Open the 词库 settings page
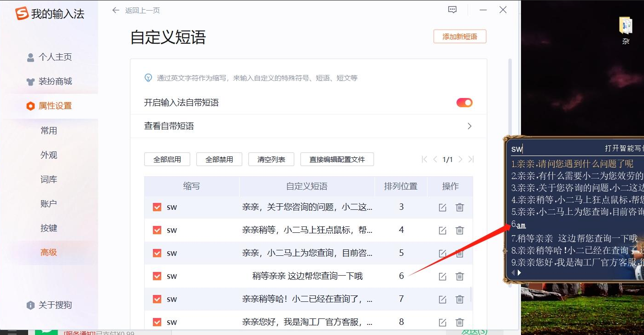Image resolution: width=644 pixels, height=335 pixels. (x=49, y=179)
